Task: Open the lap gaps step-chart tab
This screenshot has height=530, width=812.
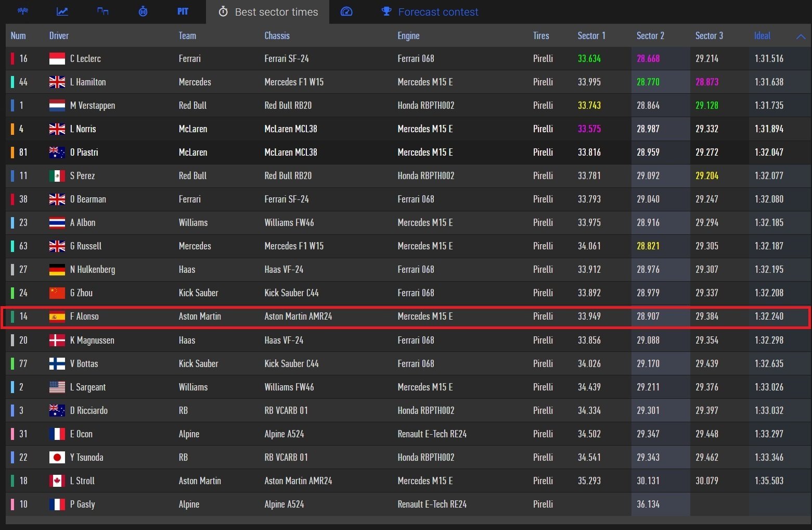Action: pos(103,11)
